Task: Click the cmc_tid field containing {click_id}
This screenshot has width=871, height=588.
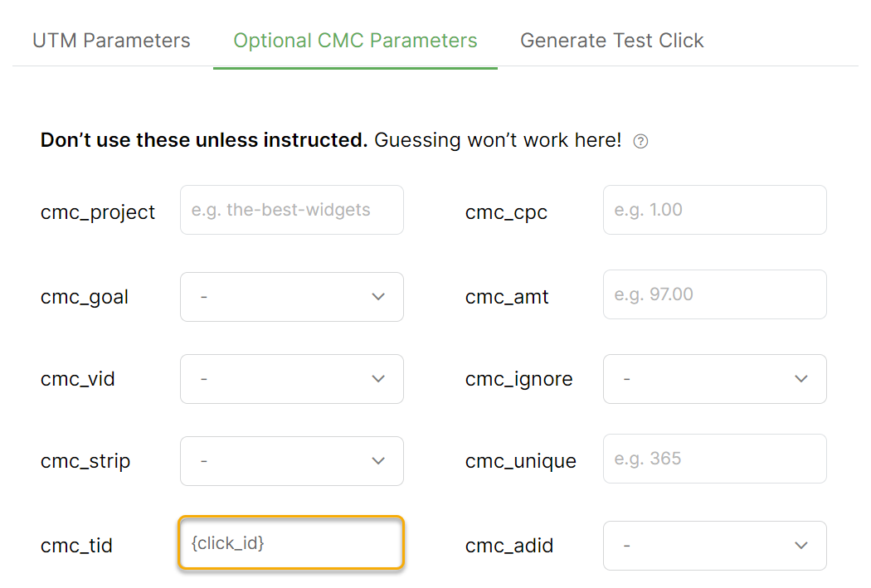Action: tap(291, 544)
